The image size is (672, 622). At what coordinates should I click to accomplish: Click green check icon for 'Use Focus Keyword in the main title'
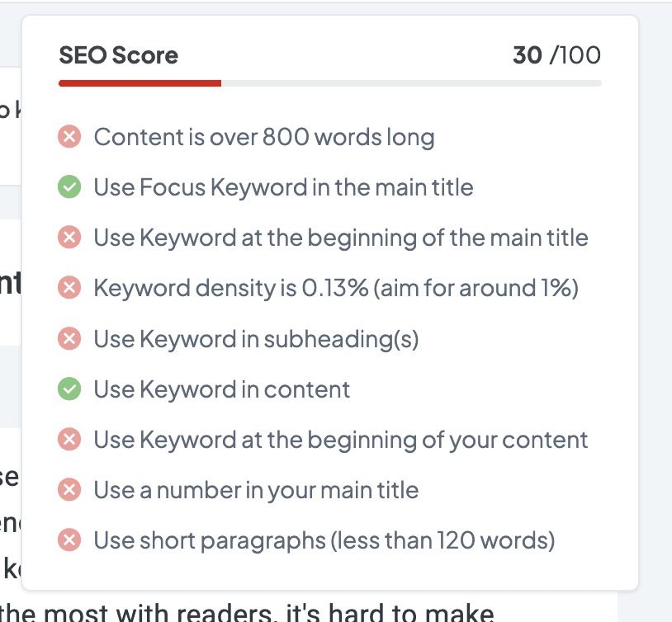tap(69, 187)
